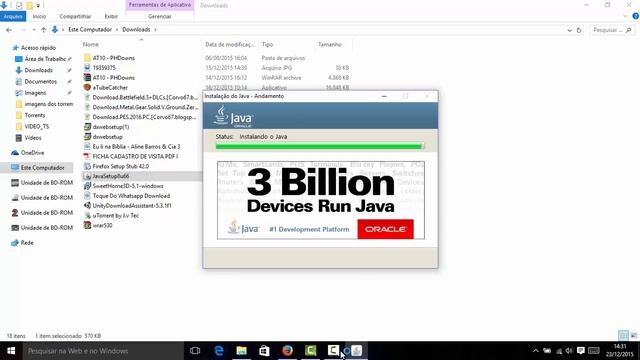Select Toque Do Whatsapp Download file
Screen dimensions: 640x360
click(x=131, y=196)
